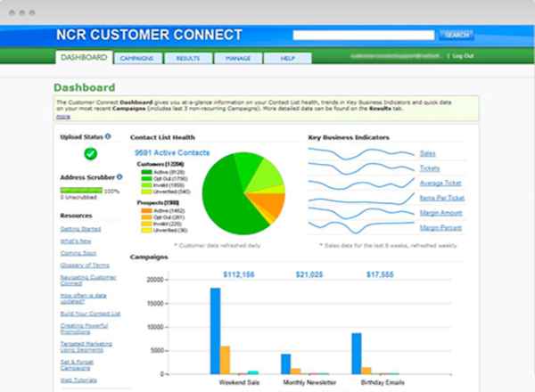Open Glossary of Terms link

[x=85, y=265]
